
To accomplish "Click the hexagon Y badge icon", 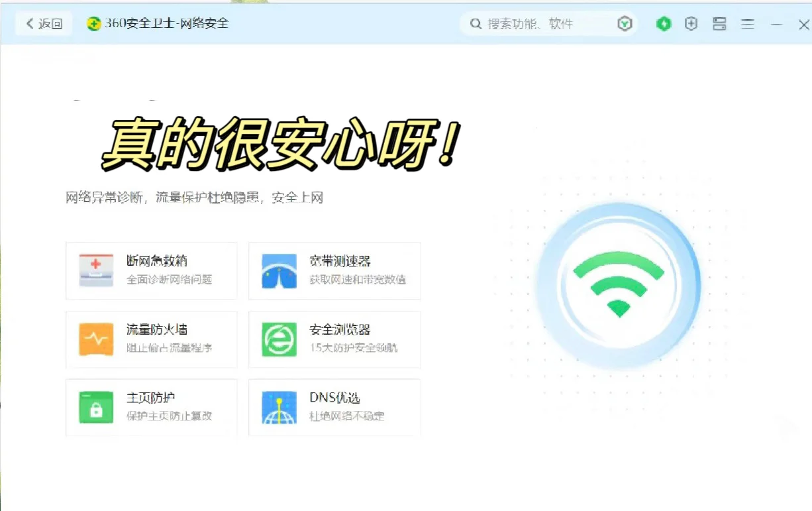I will (x=625, y=23).
